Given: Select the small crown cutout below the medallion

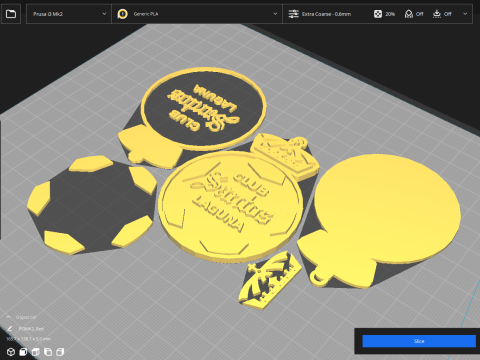Looking at the screenshot, I should [x=270, y=281].
